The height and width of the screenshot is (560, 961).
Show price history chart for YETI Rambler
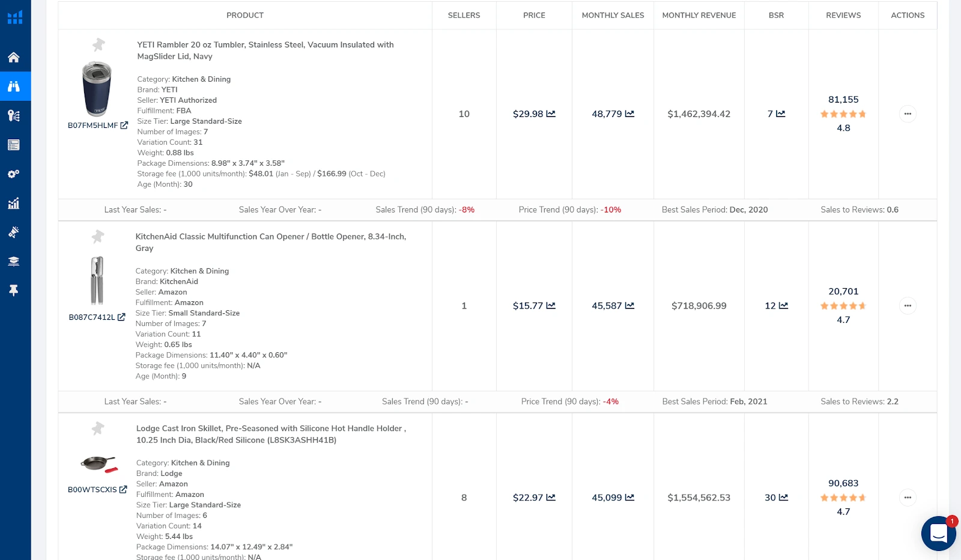(x=551, y=114)
